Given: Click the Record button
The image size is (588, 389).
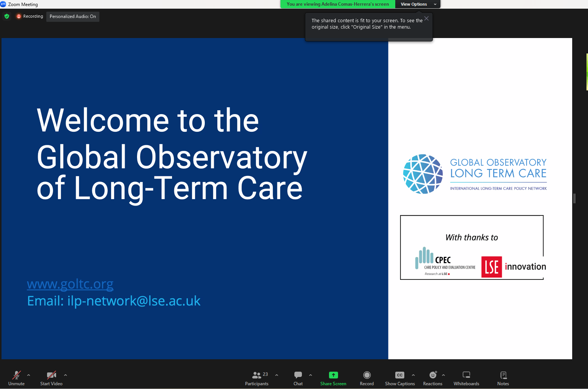Looking at the screenshot, I should [x=367, y=378].
